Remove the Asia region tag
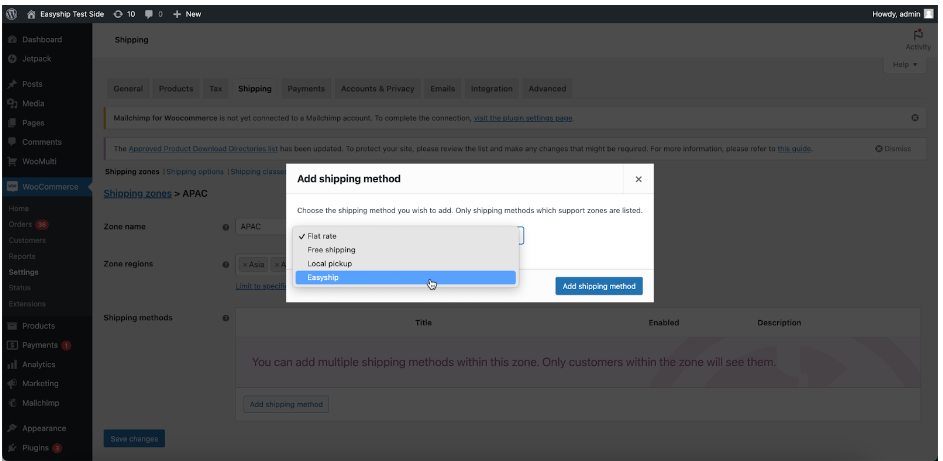 click(x=244, y=264)
